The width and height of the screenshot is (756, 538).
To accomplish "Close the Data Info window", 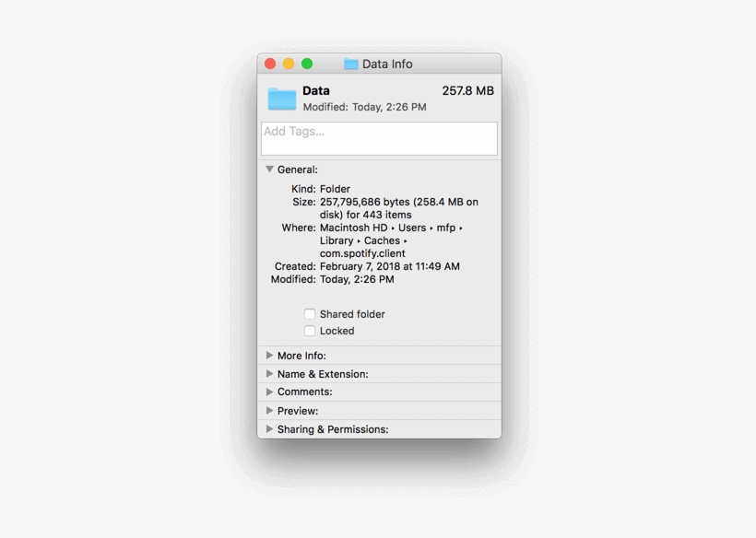I will pyautogui.click(x=270, y=64).
